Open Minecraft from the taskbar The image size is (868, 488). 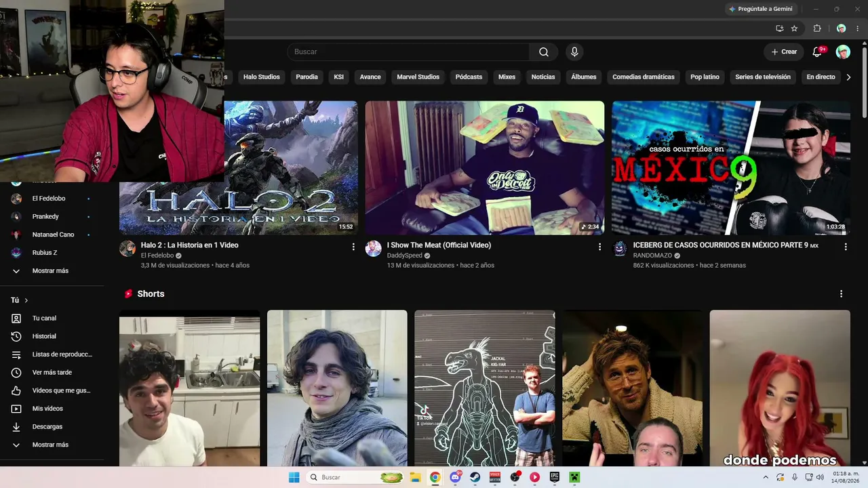(574, 477)
